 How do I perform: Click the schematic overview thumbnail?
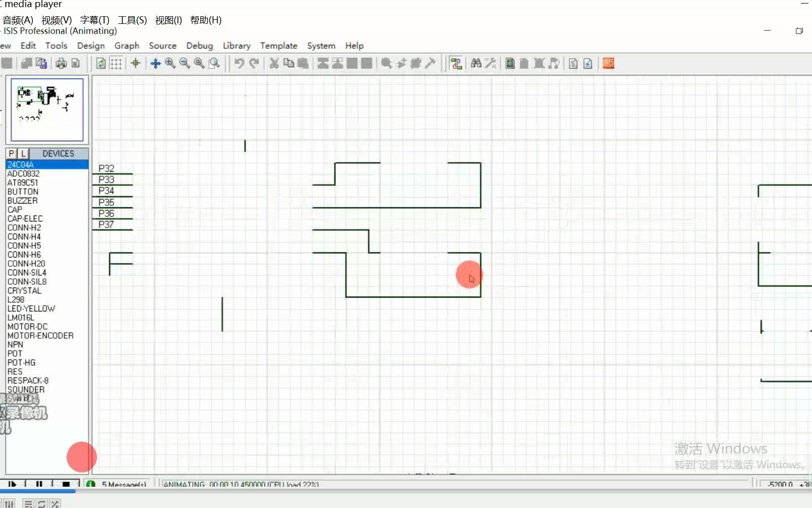pos(47,110)
